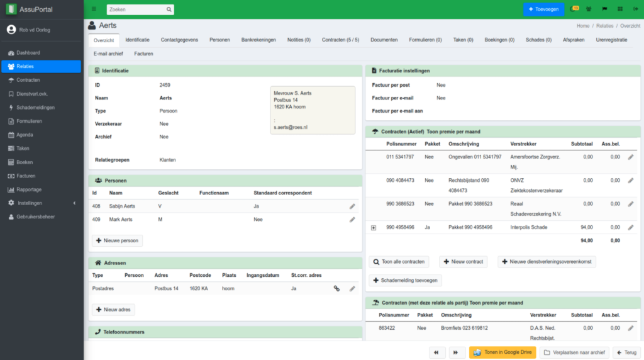Click the s.aerts@roes.nl email address
The width and height of the screenshot is (644, 360).
coord(291,127)
